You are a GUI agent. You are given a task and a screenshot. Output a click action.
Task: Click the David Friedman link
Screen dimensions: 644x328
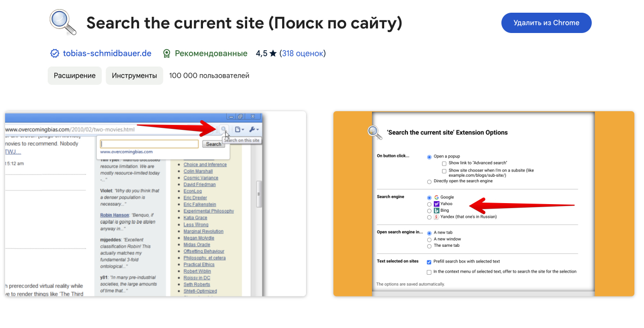click(199, 184)
